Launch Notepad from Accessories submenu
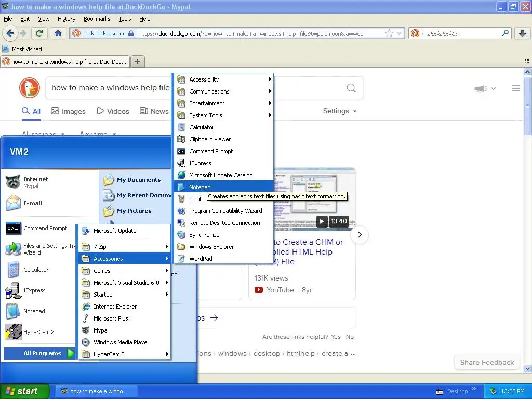This screenshot has width=532, height=399. point(224,187)
